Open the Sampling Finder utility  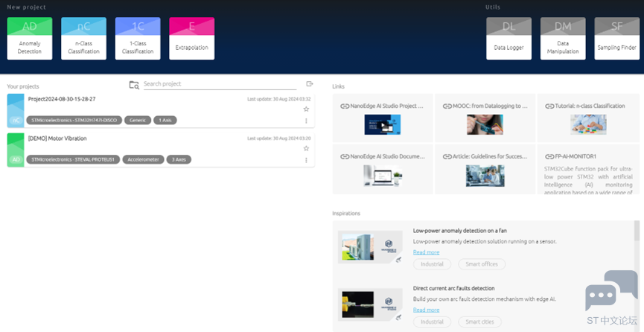(x=617, y=39)
